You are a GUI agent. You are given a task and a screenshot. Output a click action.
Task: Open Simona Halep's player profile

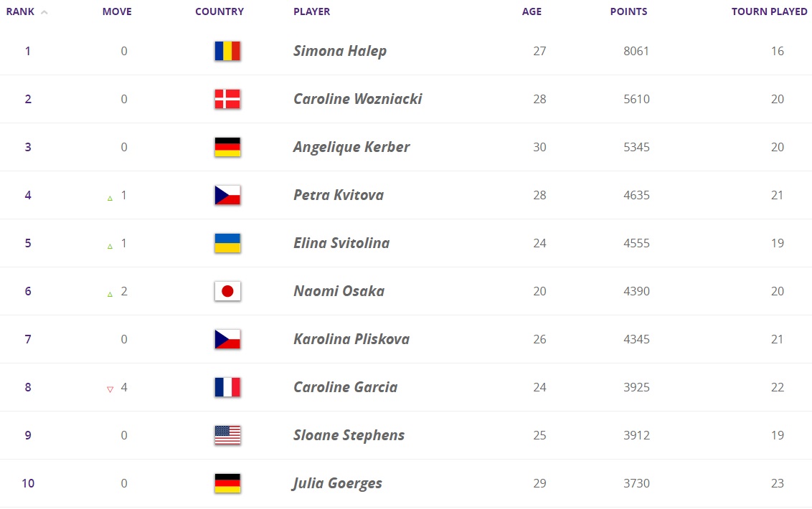pos(340,51)
